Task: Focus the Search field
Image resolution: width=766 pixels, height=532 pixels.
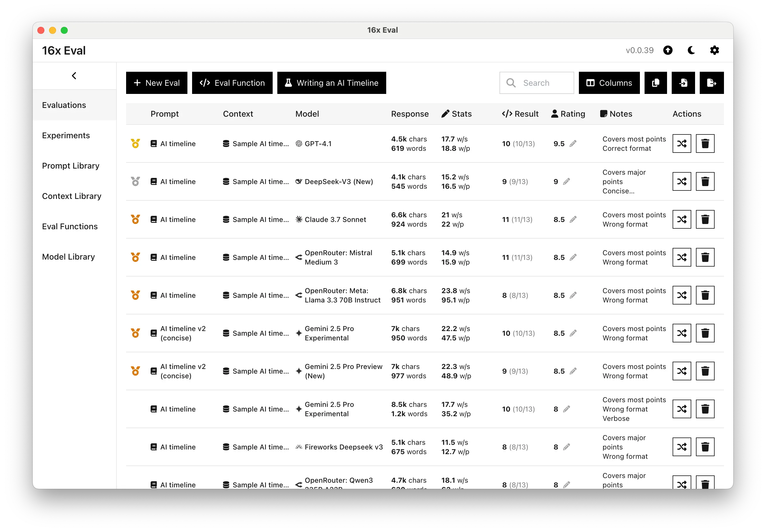Action: (x=537, y=83)
